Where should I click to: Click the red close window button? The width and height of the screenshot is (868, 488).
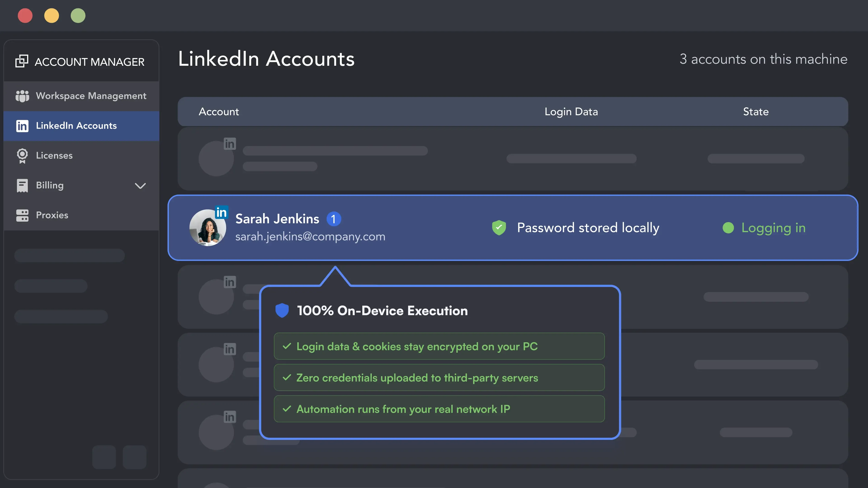coord(25,16)
